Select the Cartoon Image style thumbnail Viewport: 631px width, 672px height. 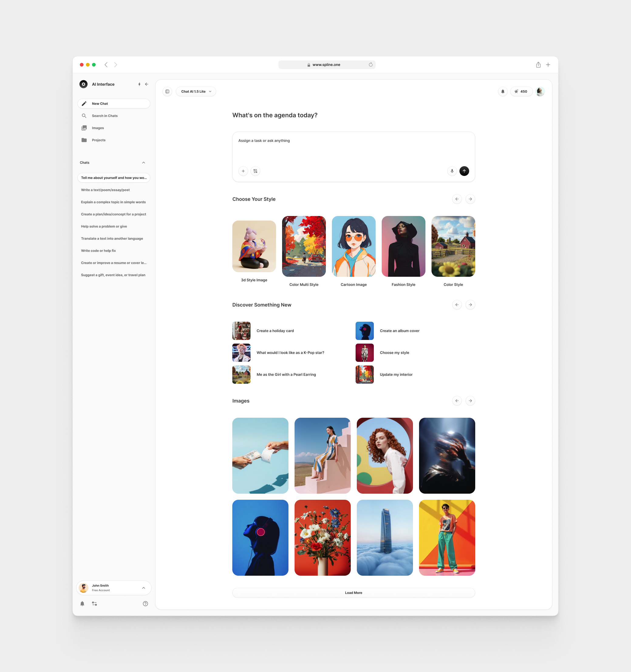click(x=354, y=246)
